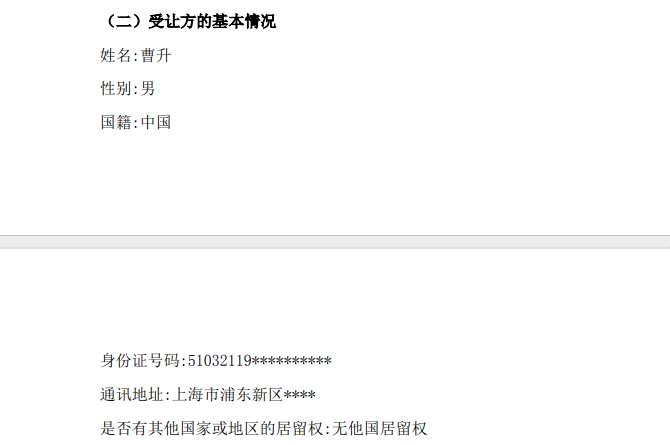670x445 pixels.
Task: Click the address line 通讯地址:上海市浦东新区
Action: click(208, 394)
